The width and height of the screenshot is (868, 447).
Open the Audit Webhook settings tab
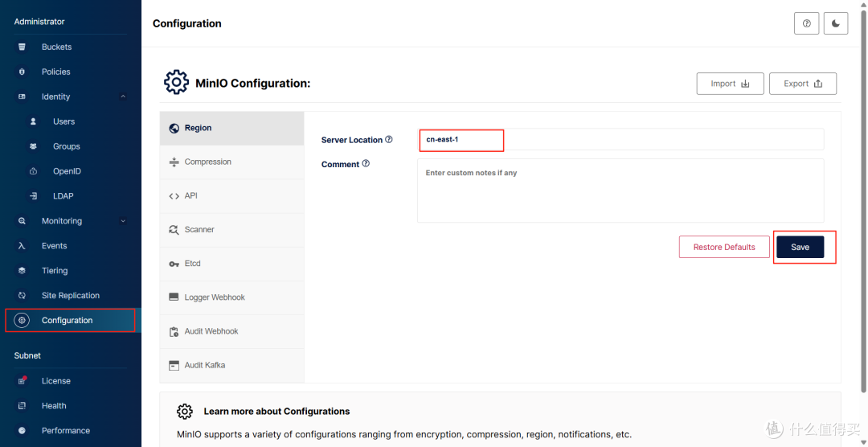232,331
